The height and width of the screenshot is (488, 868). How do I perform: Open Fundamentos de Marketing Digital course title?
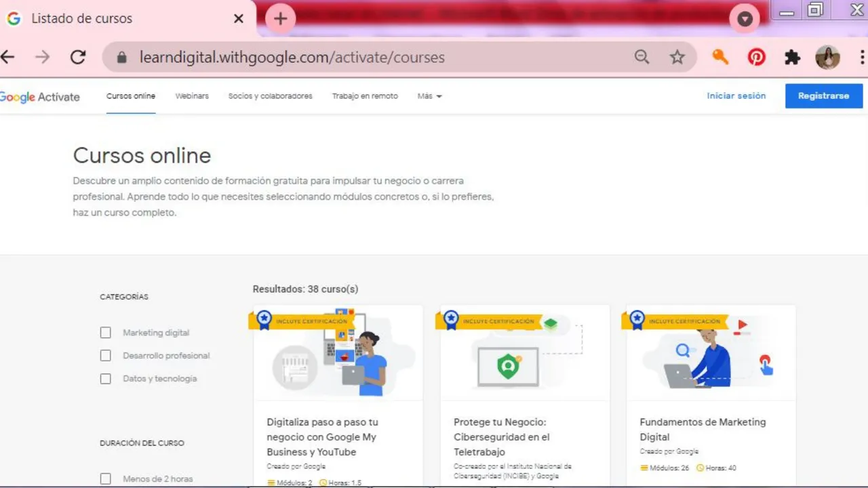703,430
